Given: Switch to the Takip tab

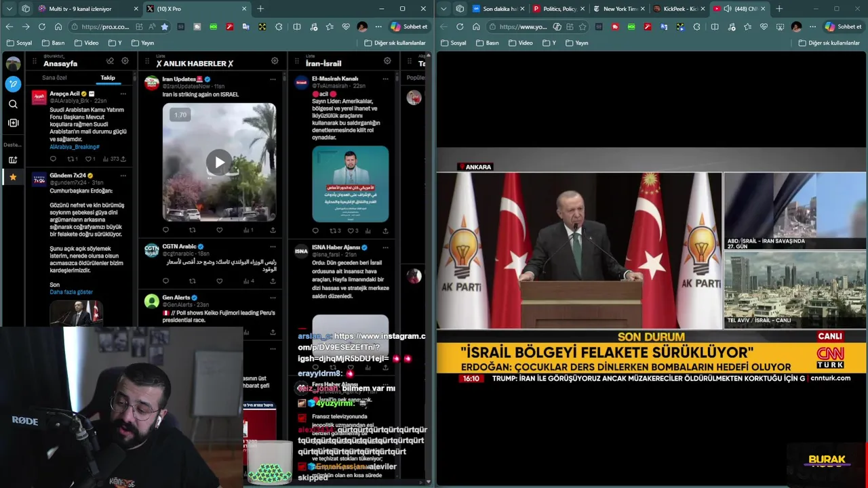Looking at the screenshot, I should pyautogui.click(x=108, y=78).
